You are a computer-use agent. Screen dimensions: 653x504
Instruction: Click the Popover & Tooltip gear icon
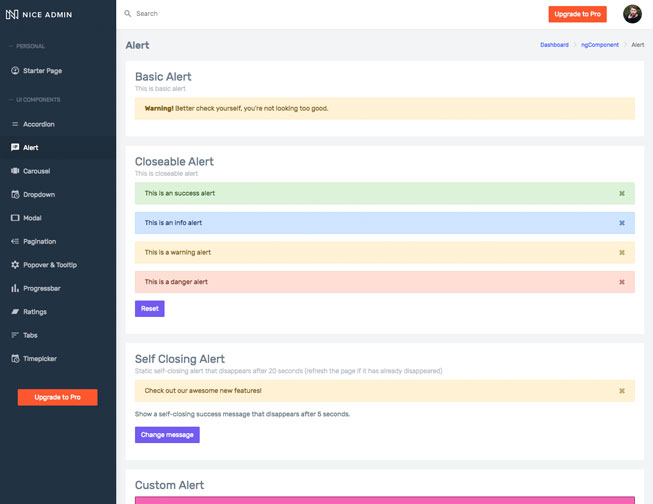(x=15, y=265)
